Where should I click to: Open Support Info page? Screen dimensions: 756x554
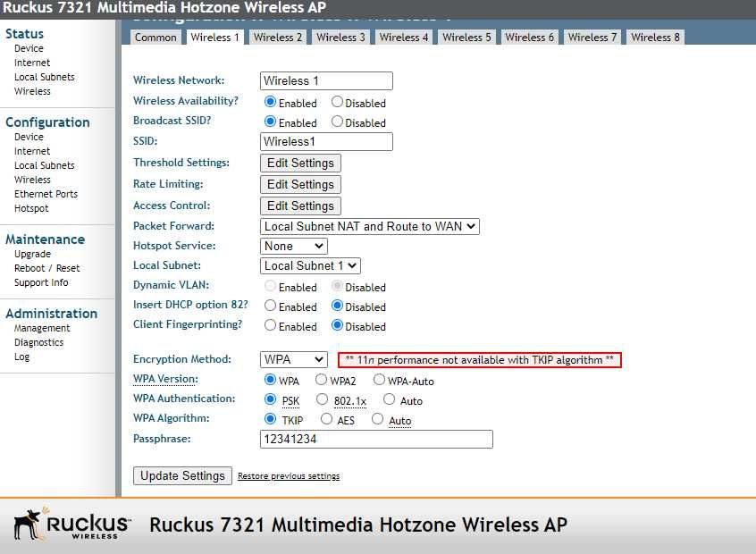pyautogui.click(x=41, y=282)
